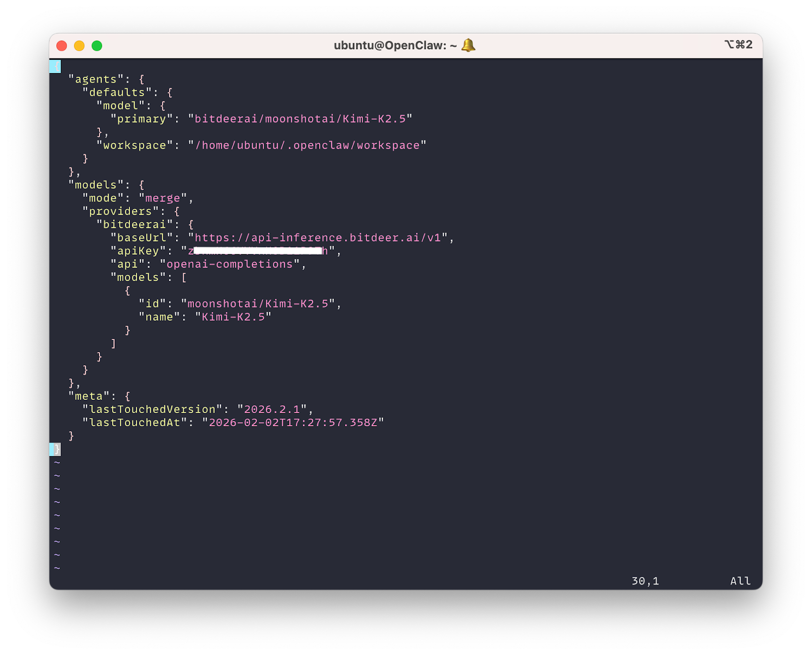Click the highlighted opening brace at file start
This screenshot has width=812, height=655.
(56, 66)
